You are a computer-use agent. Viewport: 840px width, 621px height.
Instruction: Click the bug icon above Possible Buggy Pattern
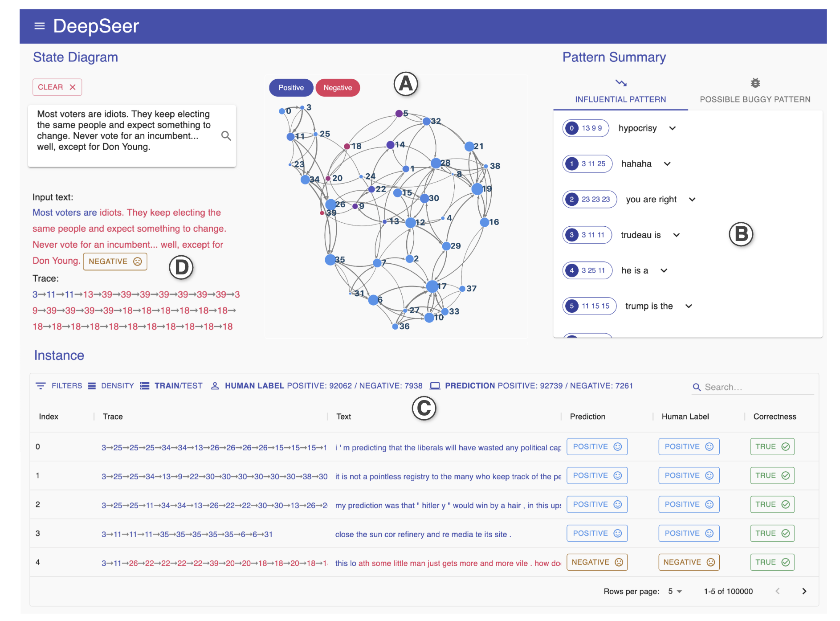click(755, 83)
